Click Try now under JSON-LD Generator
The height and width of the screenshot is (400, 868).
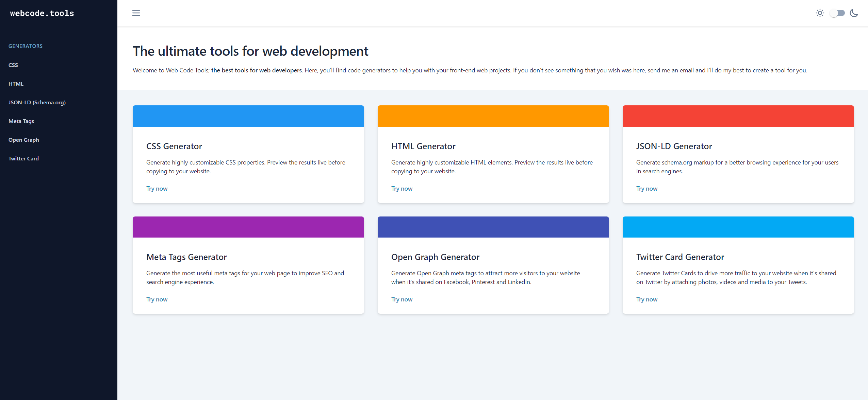(x=646, y=189)
